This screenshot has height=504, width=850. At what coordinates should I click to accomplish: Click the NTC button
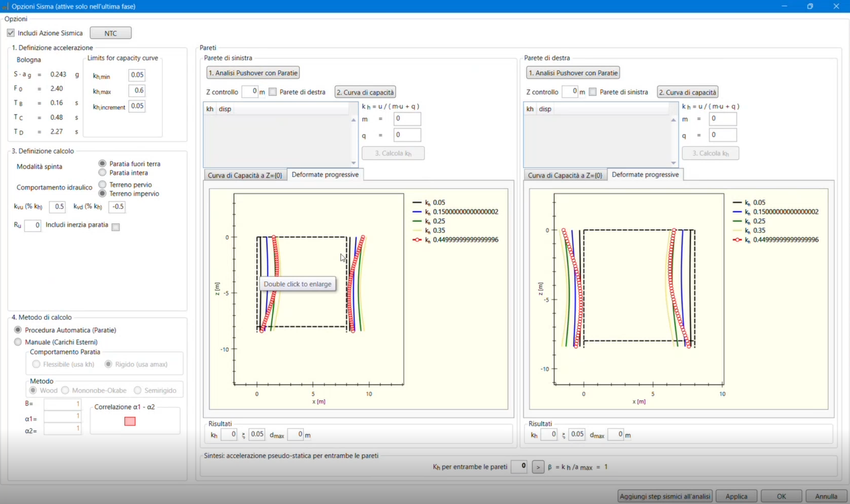[x=110, y=33]
